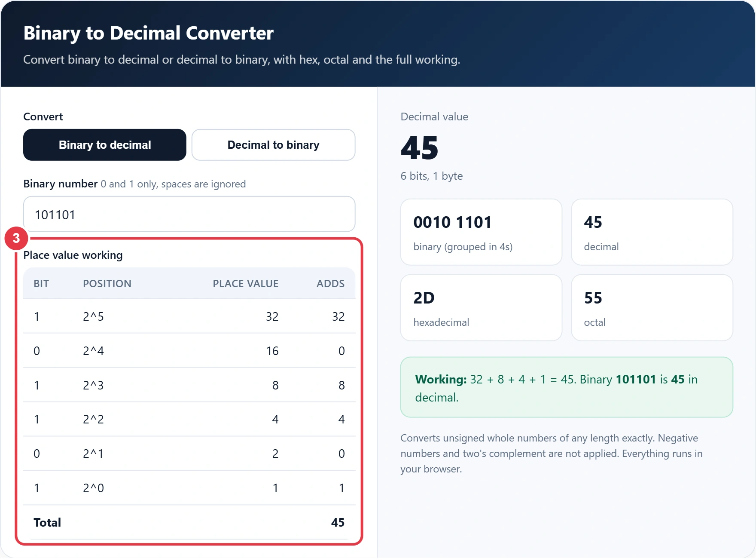Click the place value 32 in the 2^5 row
The image size is (756, 558).
click(272, 316)
